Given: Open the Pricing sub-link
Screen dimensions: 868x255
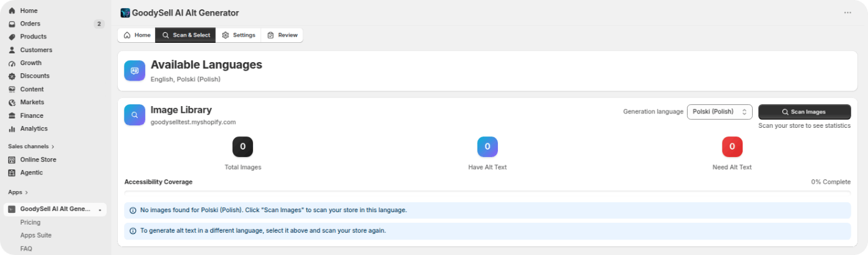Looking at the screenshot, I should point(30,222).
